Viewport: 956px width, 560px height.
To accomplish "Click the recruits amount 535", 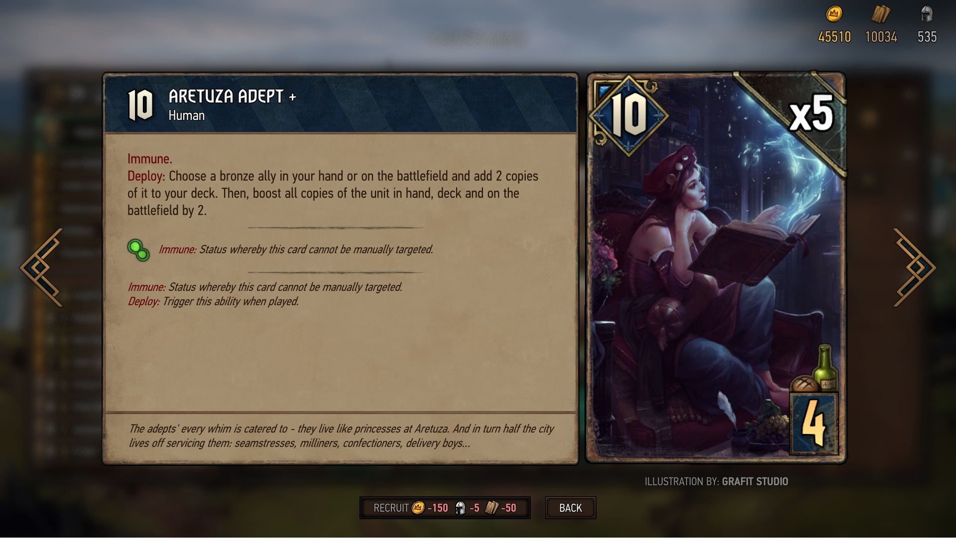I will (927, 37).
